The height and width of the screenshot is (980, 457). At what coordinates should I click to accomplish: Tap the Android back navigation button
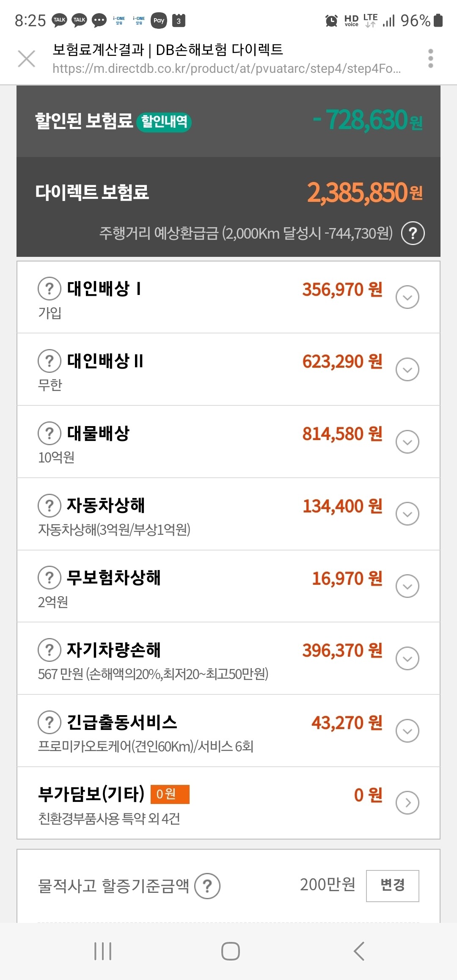pyautogui.click(x=359, y=951)
